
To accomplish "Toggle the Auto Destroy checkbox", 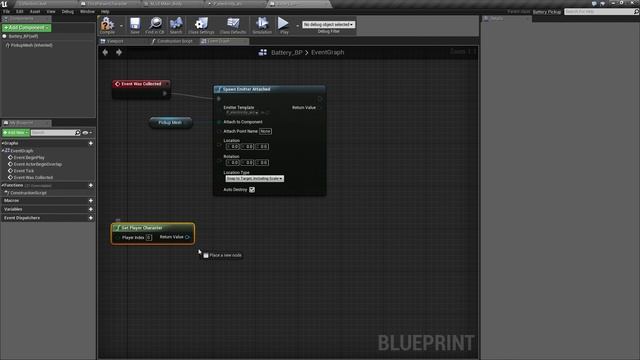I will tap(252, 190).
